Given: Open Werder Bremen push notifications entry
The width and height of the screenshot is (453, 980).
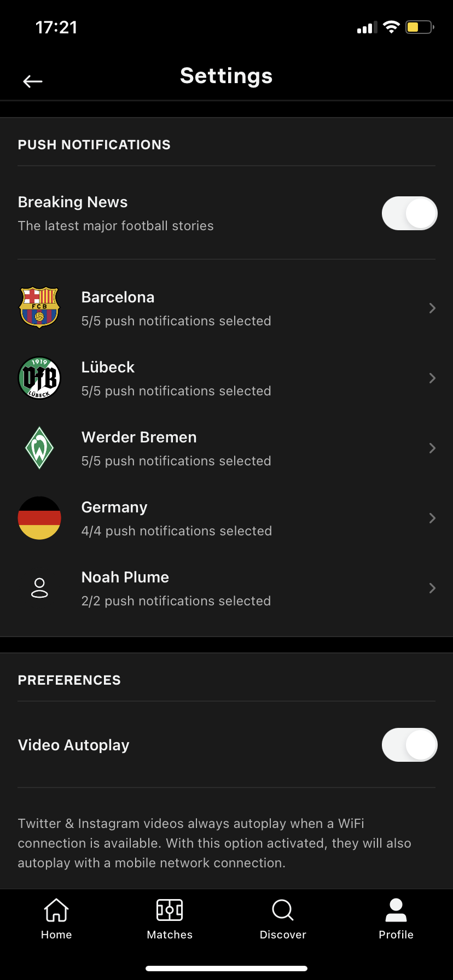Looking at the screenshot, I should [x=226, y=448].
